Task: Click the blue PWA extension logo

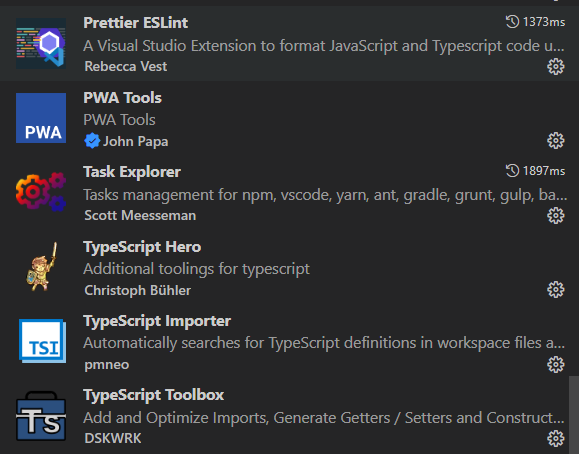Action: pyautogui.click(x=41, y=118)
